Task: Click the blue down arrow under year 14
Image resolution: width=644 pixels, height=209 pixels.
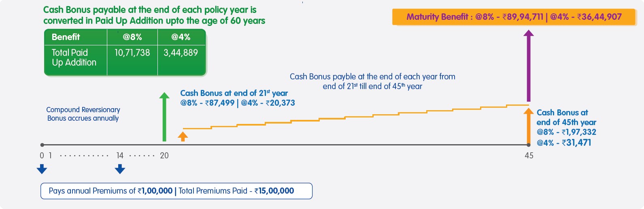Action: [x=120, y=169]
